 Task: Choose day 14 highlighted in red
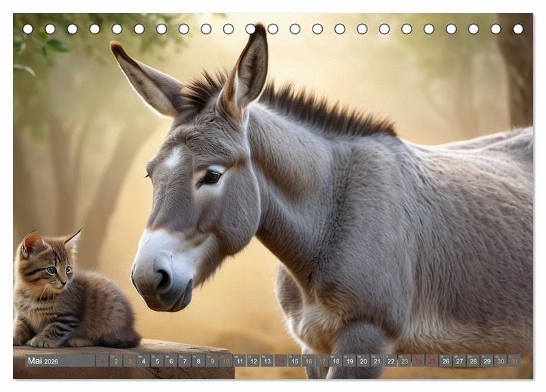point(281,361)
